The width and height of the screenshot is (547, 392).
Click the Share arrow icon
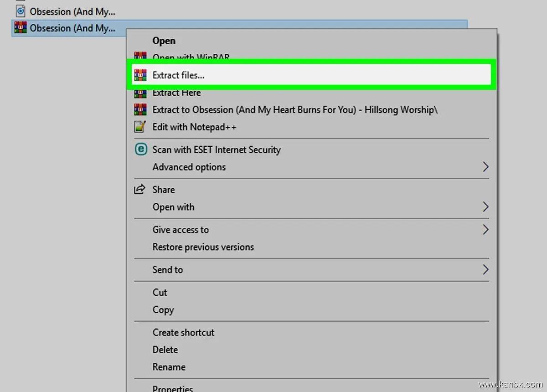pyautogui.click(x=139, y=190)
